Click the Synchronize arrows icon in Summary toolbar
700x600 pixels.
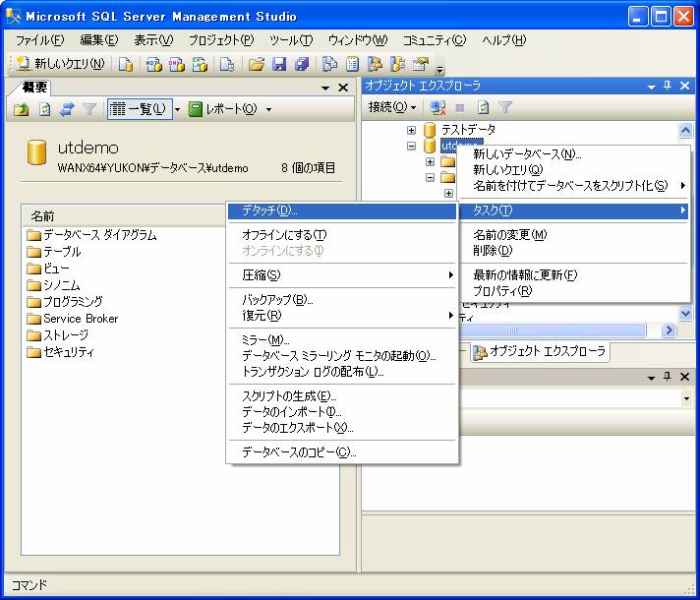pos(67,109)
